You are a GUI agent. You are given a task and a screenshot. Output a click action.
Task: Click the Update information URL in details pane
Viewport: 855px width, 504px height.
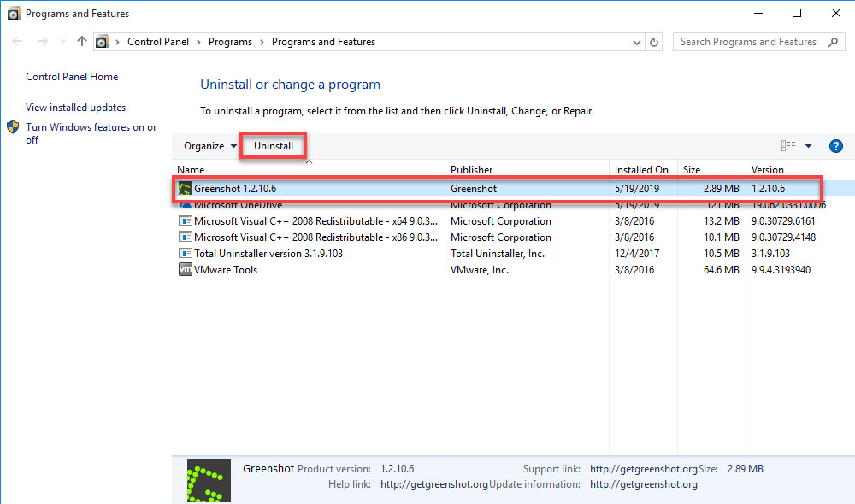pyautogui.click(x=644, y=484)
